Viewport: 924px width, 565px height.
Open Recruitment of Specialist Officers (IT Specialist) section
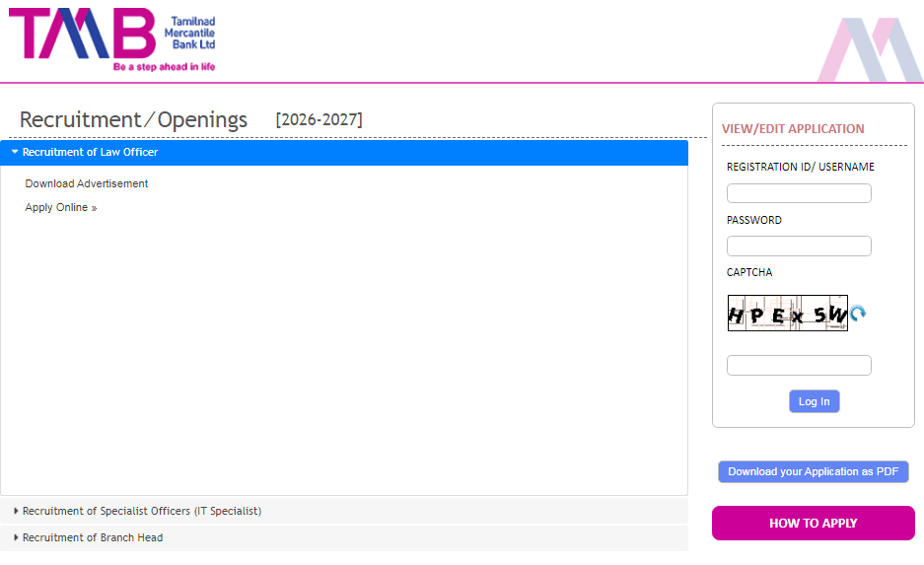141,511
